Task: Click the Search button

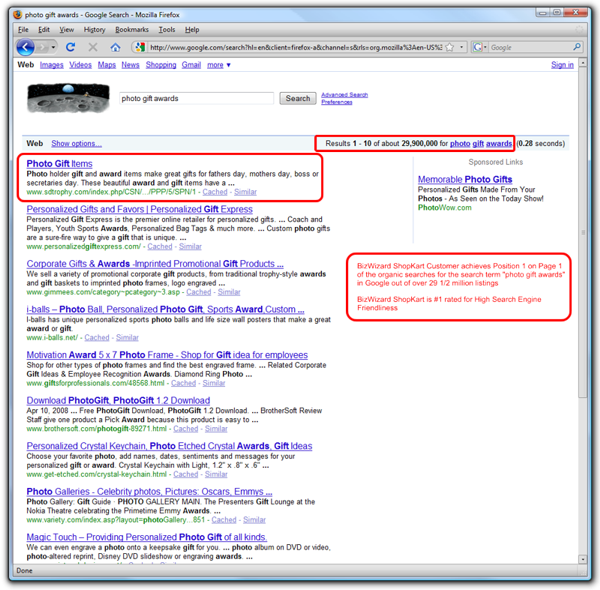Action: coord(298,98)
